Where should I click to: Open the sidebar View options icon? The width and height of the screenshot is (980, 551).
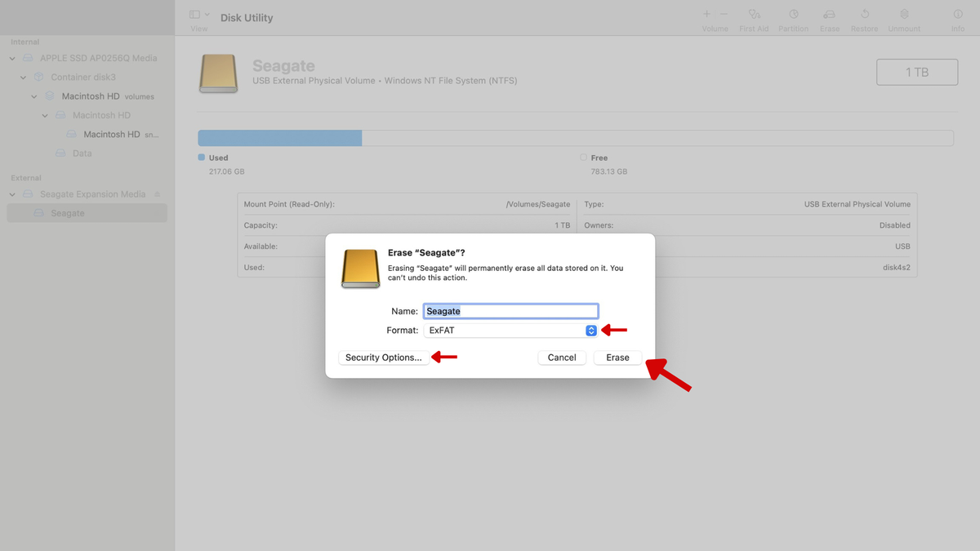(x=194, y=13)
